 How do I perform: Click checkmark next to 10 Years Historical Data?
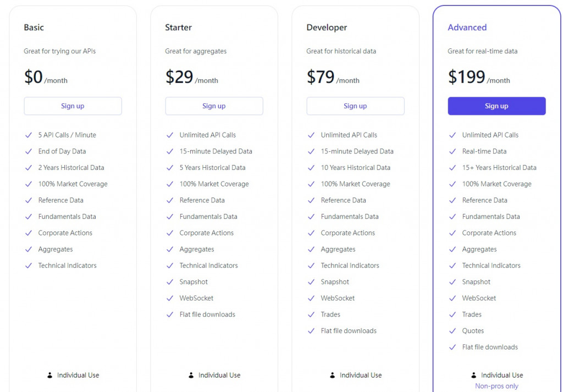[311, 168]
